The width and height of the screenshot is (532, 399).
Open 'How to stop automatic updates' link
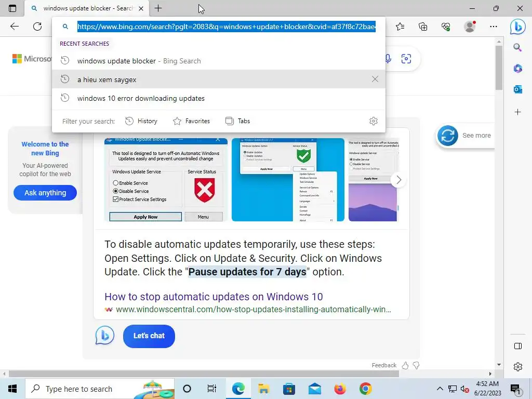point(214,297)
